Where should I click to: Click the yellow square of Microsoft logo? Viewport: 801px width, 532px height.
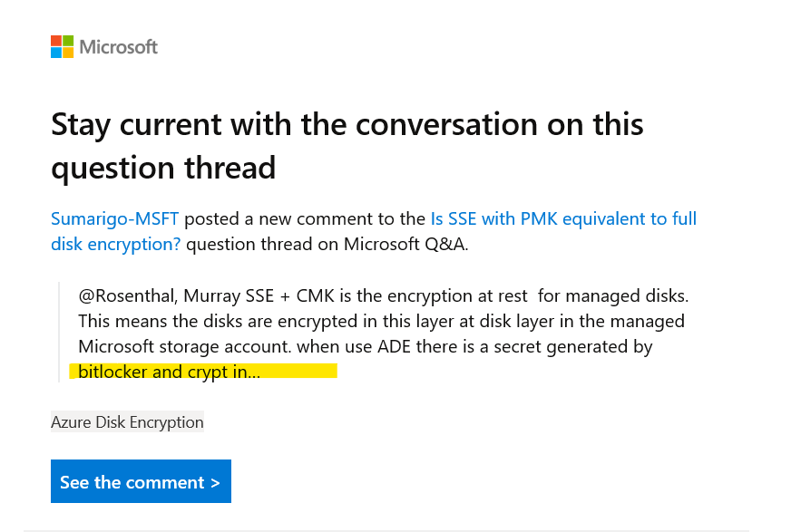(68, 53)
